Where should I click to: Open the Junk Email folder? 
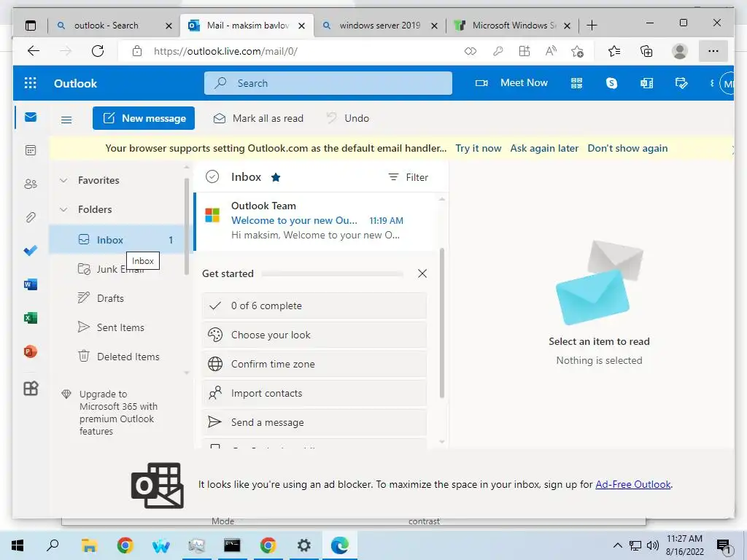coord(116,269)
